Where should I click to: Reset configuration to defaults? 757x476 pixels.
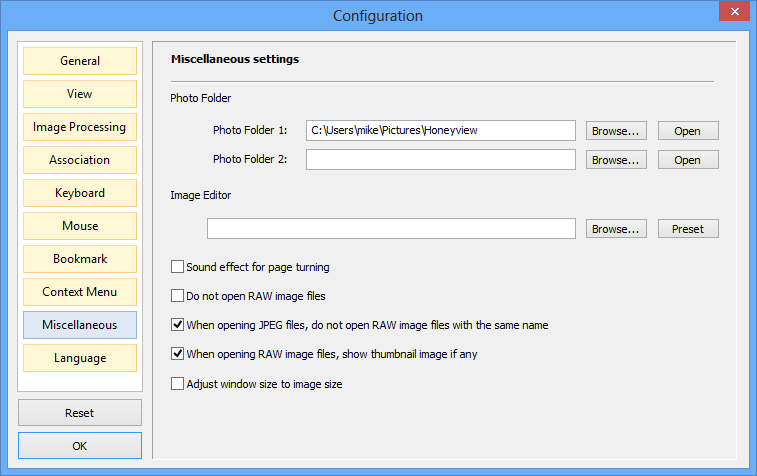point(80,413)
